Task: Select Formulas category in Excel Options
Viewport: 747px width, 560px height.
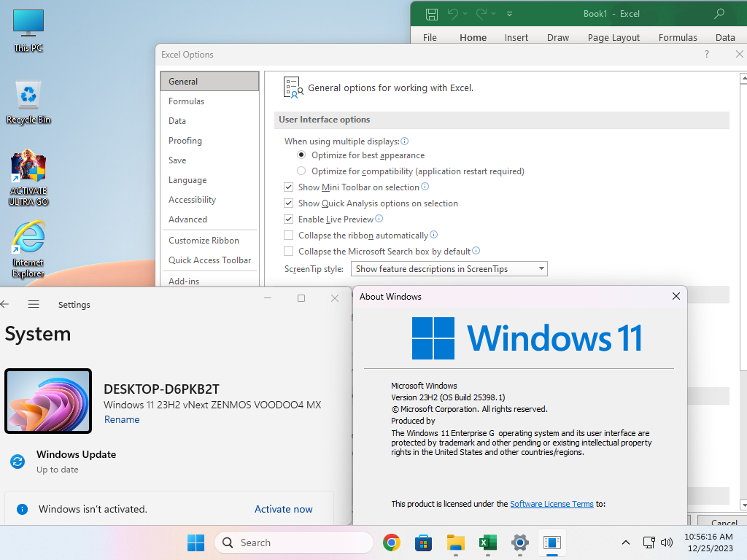Action: [x=209, y=101]
